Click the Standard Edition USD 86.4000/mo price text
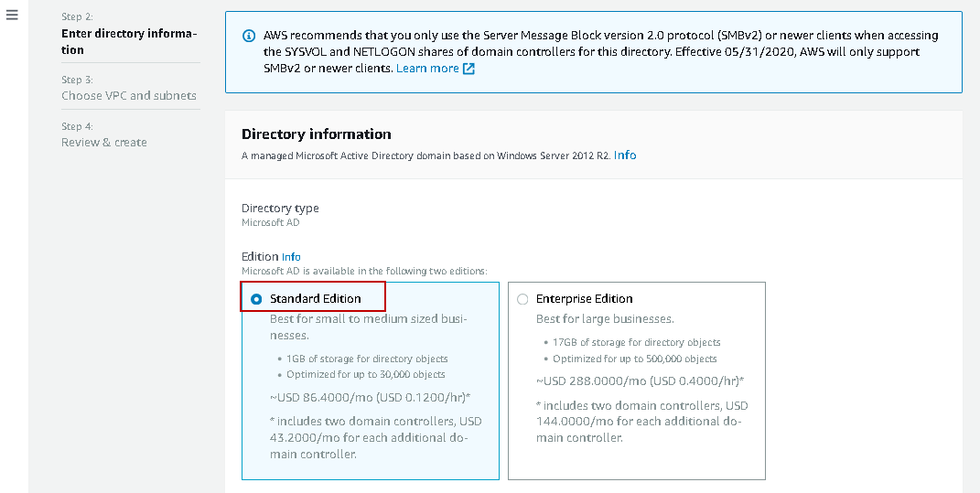 (370, 398)
